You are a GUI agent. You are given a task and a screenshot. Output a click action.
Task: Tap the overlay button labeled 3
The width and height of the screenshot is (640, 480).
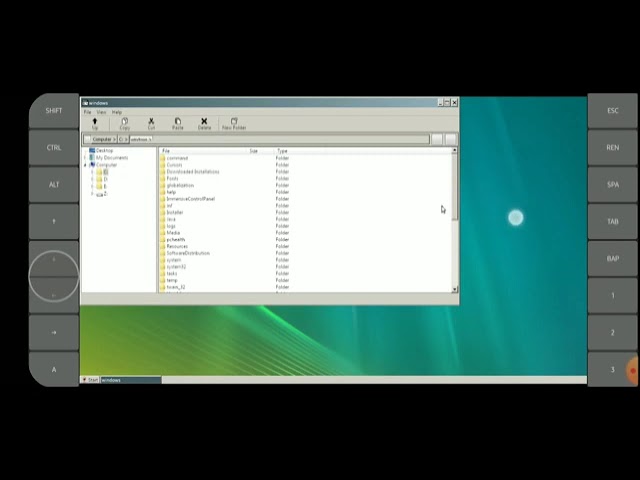pos(612,369)
